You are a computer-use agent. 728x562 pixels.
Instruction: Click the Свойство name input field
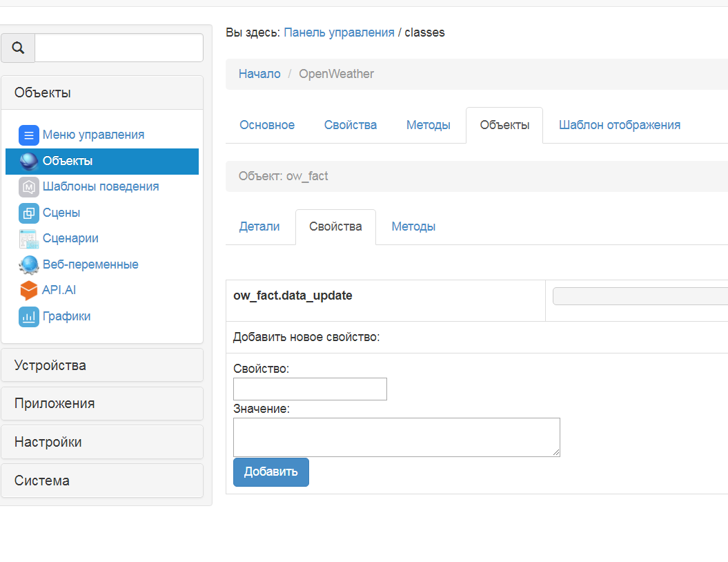coord(310,389)
